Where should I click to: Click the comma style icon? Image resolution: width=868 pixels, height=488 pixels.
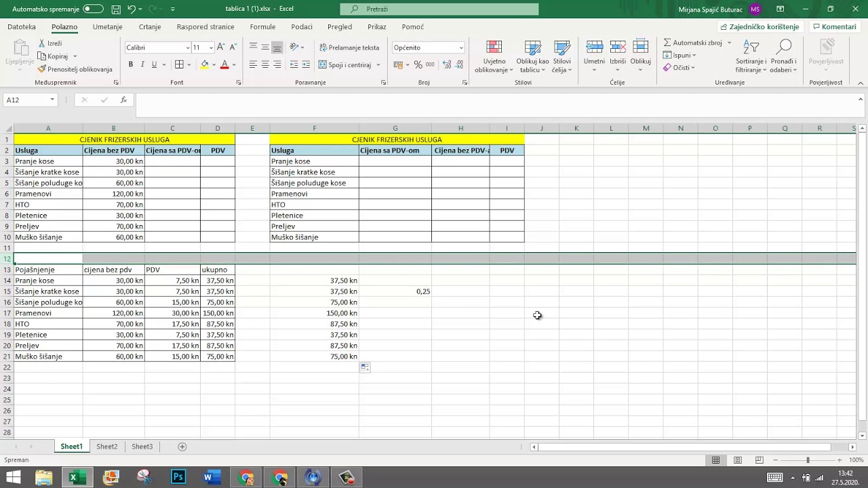pos(430,65)
